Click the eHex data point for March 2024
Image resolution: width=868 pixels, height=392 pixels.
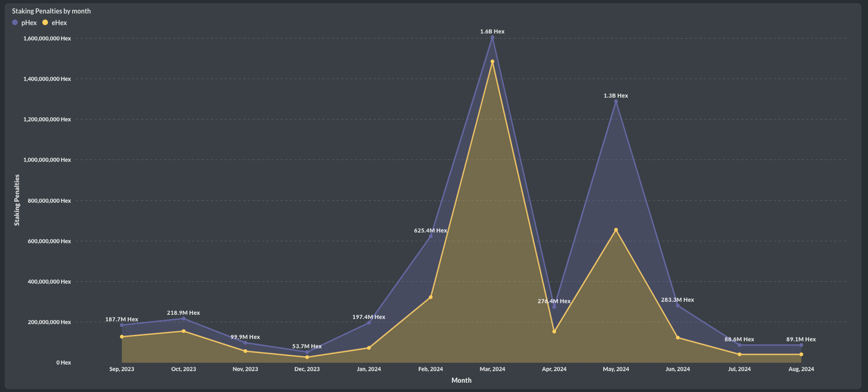(x=492, y=61)
